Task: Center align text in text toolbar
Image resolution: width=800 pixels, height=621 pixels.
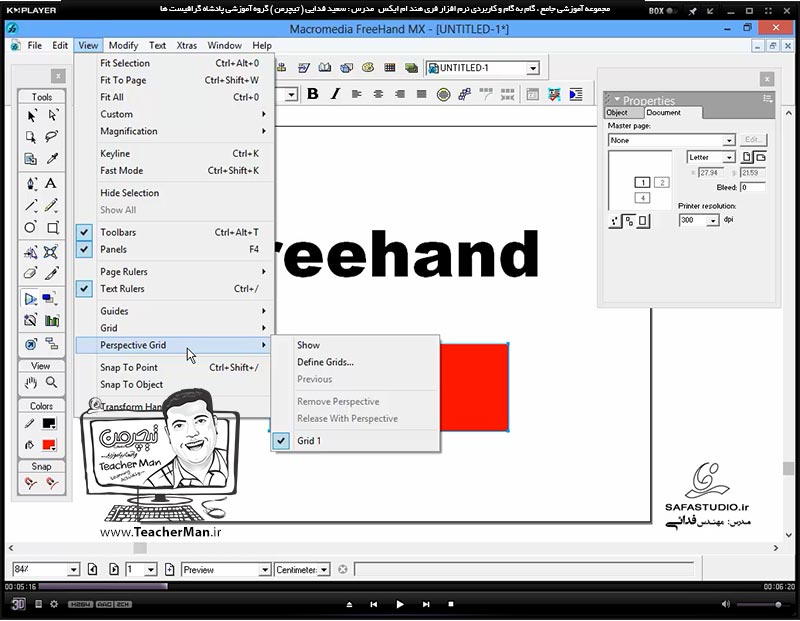Action: pos(378,94)
